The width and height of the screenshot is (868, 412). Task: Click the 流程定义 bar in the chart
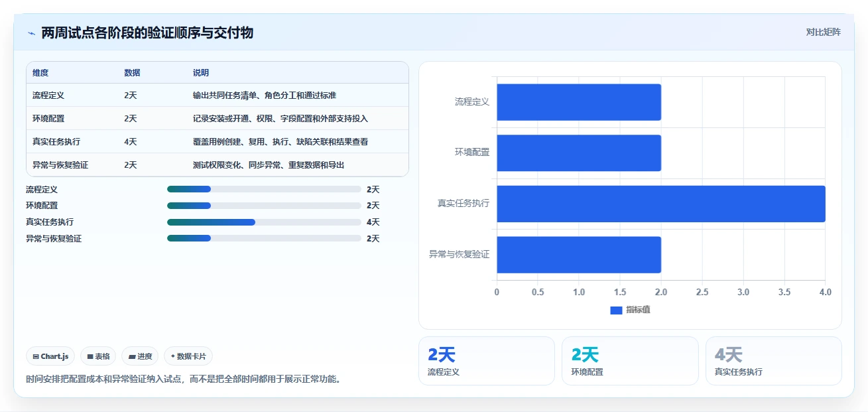pyautogui.click(x=579, y=102)
